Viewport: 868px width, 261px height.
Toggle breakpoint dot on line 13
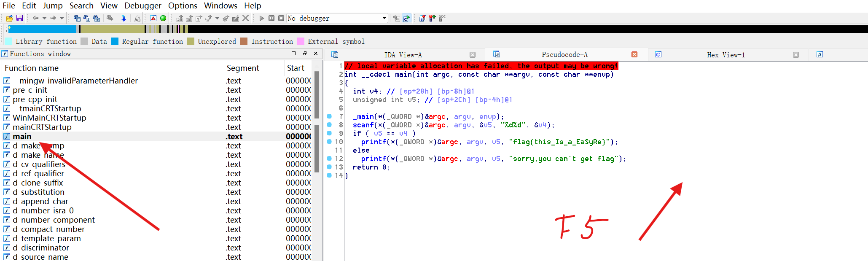pyautogui.click(x=329, y=167)
